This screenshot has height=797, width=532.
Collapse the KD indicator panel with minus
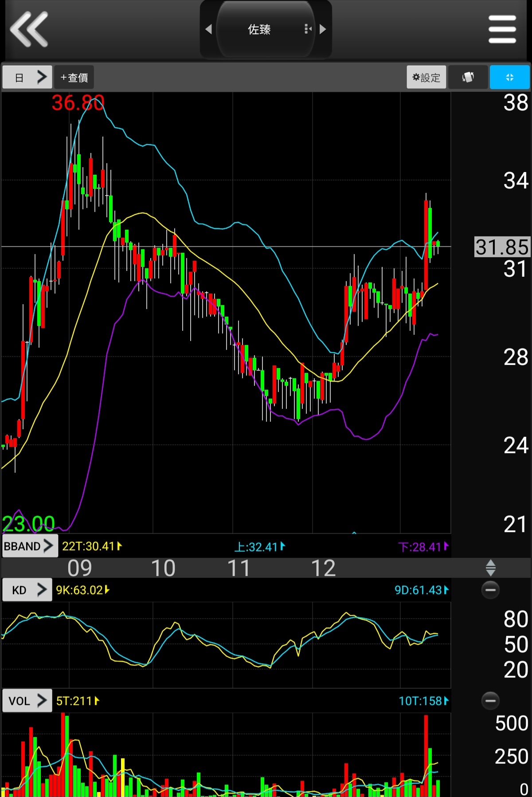point(490,590)
